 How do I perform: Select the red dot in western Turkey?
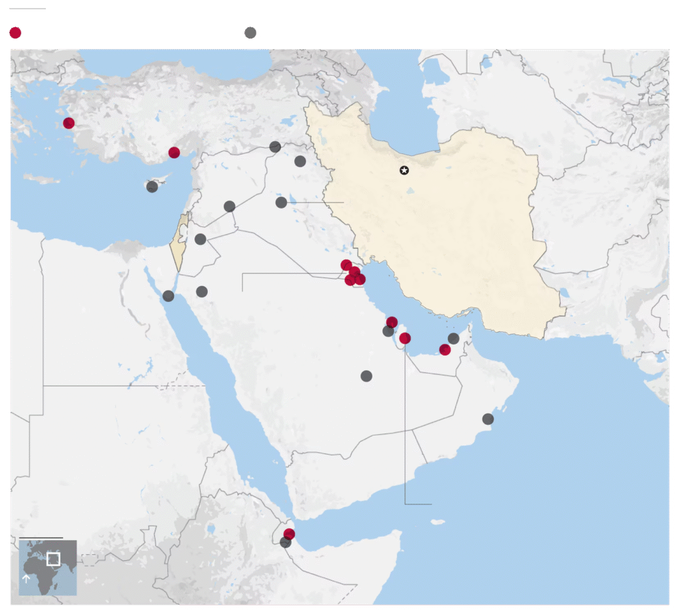point(69,123)
